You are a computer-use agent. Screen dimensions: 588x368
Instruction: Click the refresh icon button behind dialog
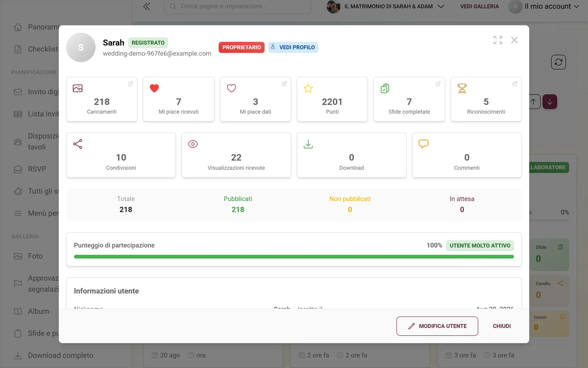[x=559, y=62]
